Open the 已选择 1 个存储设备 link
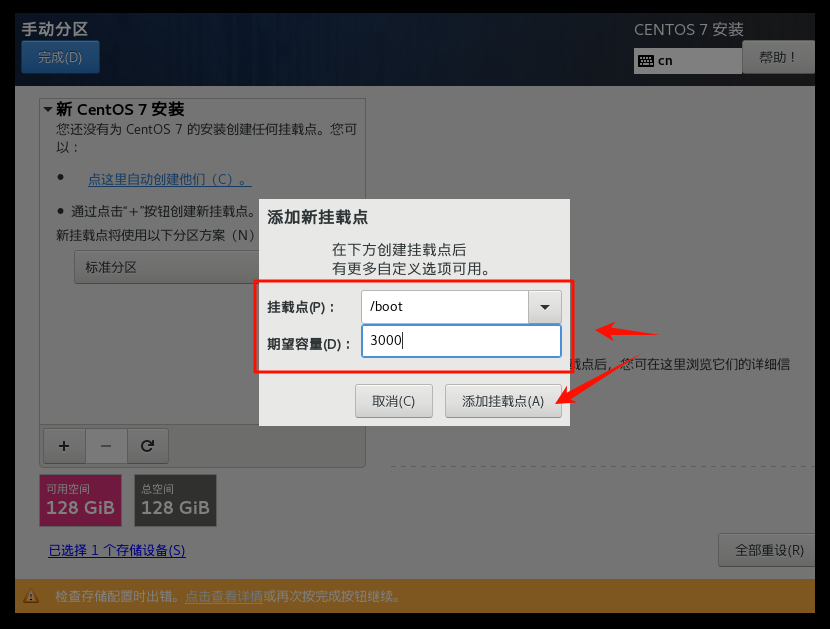 point(117,551)
